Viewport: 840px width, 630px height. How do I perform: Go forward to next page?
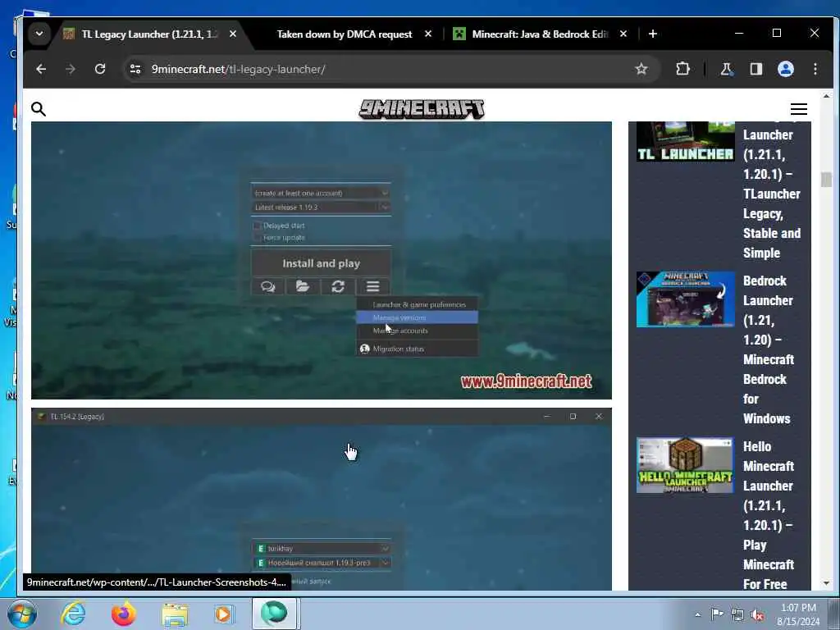point(71,69)
